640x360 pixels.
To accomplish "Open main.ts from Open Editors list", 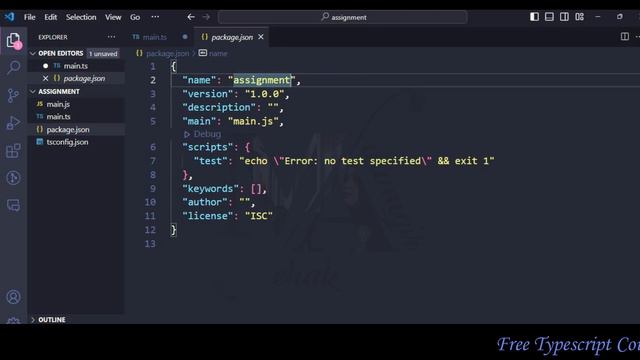I will [76, 66].
